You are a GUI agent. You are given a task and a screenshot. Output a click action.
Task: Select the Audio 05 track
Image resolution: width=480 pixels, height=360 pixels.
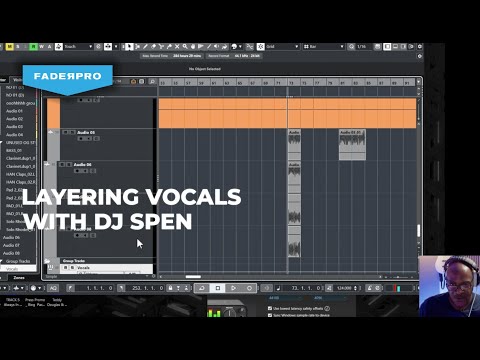point(86,132)
